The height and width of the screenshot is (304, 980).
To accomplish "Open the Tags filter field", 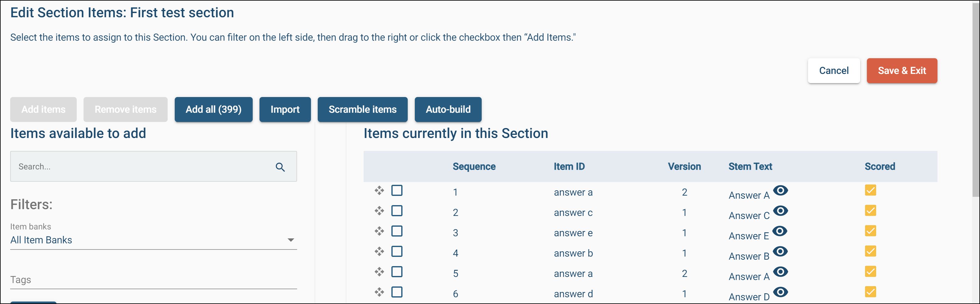I will [153, 280].
